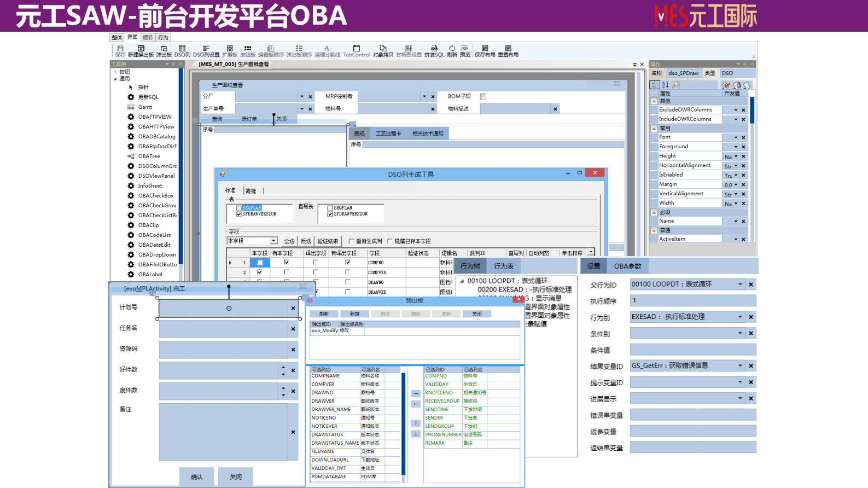The height and width of the screenshot is (488, 868).
Task: Open the 提示变量ID dropdown
Action: (x=740, y=382)
